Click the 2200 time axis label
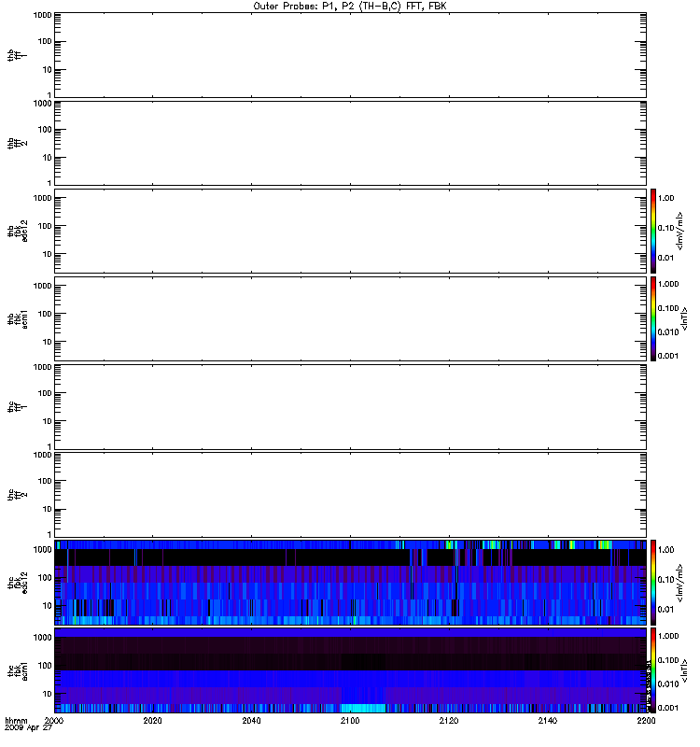The width and height of the screenshot is (700, 747). point(646,720)
